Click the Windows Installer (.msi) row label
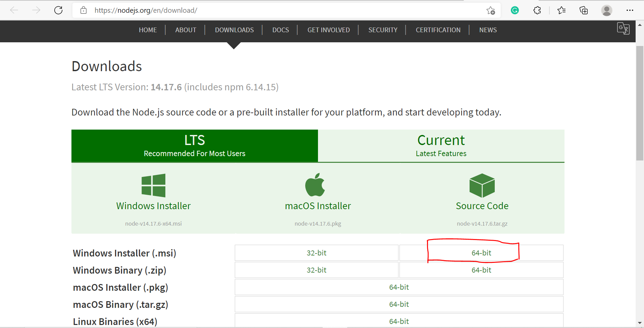Image resolution: width=644 pixels, height=328 pixels. [x=124, y=253]
